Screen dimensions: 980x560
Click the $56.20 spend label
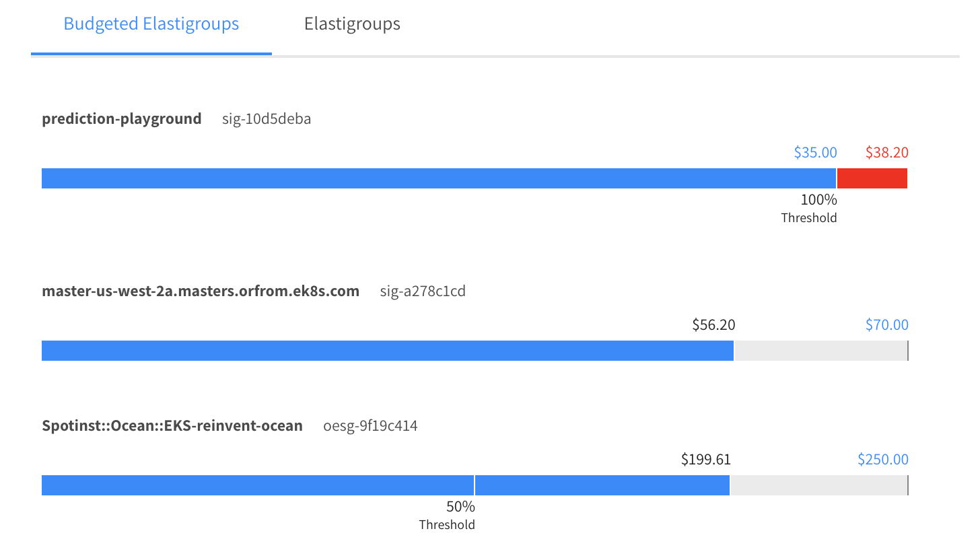[x=713, y=326]
